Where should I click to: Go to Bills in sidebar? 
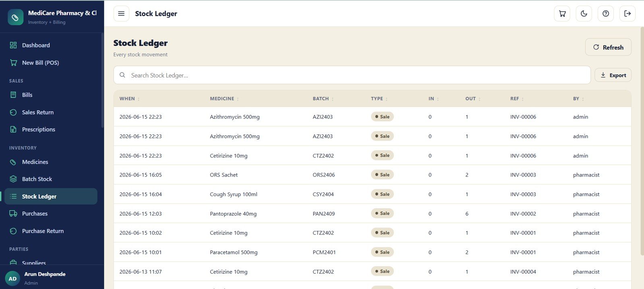click(x=51, y=95)
